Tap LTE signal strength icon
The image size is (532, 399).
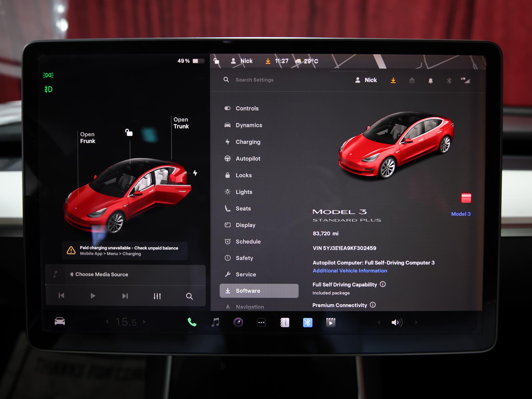tap(465, 80)
